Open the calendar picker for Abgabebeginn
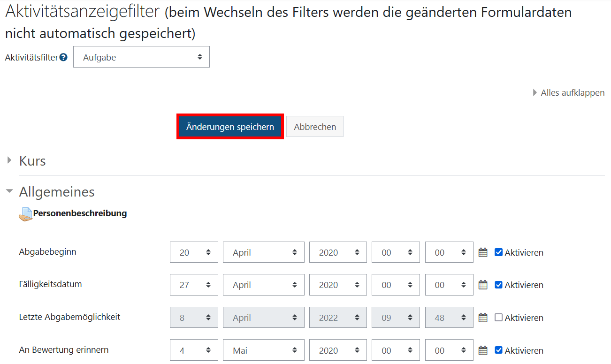The height and width of the screenshot is (364, 611). coord(482,252)
